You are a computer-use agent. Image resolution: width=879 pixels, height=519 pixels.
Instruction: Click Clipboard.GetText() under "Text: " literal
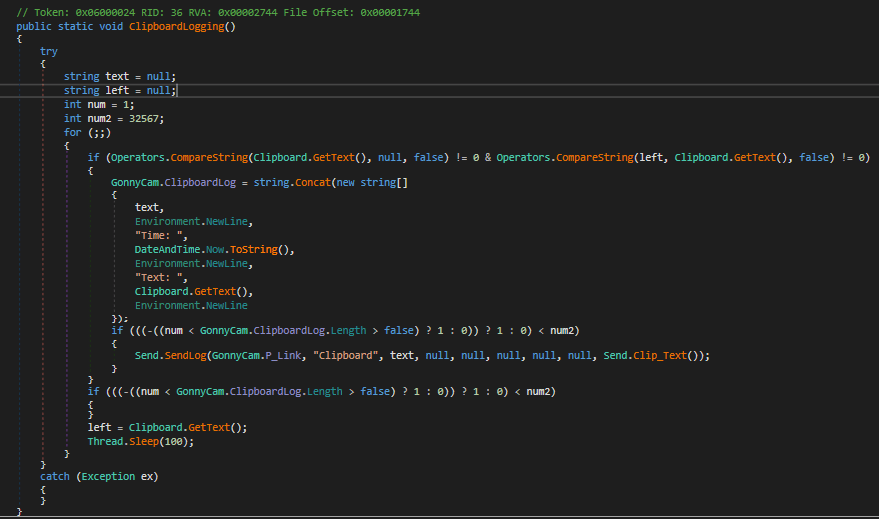tap(191, 291)
